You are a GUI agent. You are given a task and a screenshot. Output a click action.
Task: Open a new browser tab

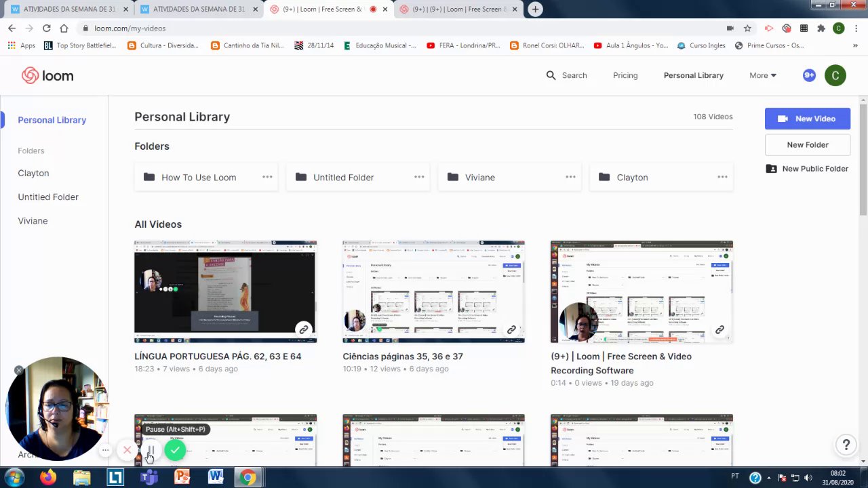coord(535,9)
